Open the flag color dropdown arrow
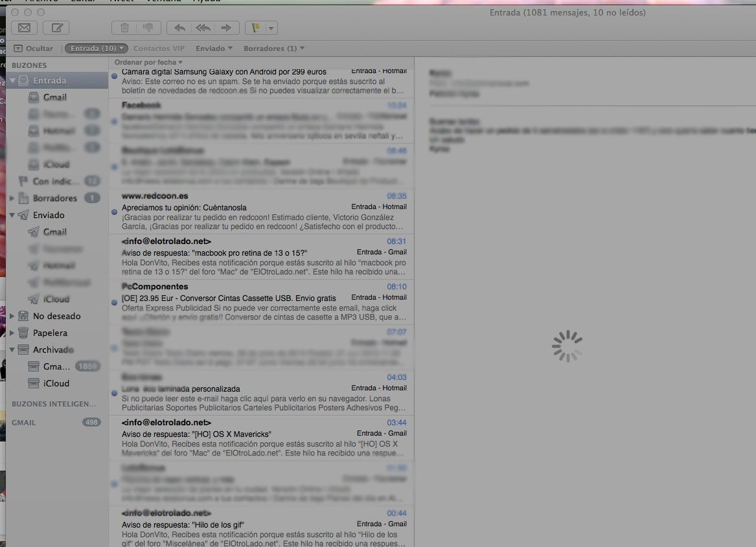This screenshot has width=756, height=547. tap(271, 28)
